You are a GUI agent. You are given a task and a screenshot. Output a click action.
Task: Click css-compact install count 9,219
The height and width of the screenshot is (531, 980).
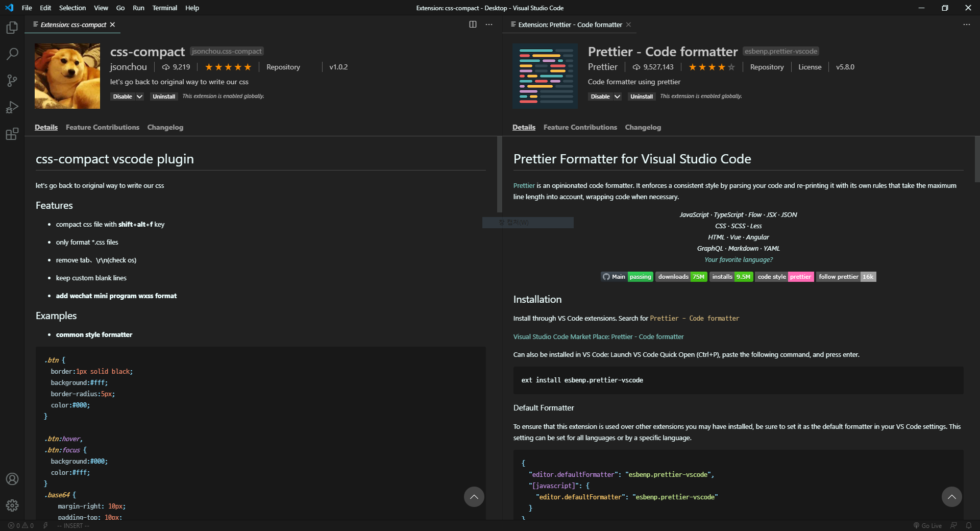point(176,67)
